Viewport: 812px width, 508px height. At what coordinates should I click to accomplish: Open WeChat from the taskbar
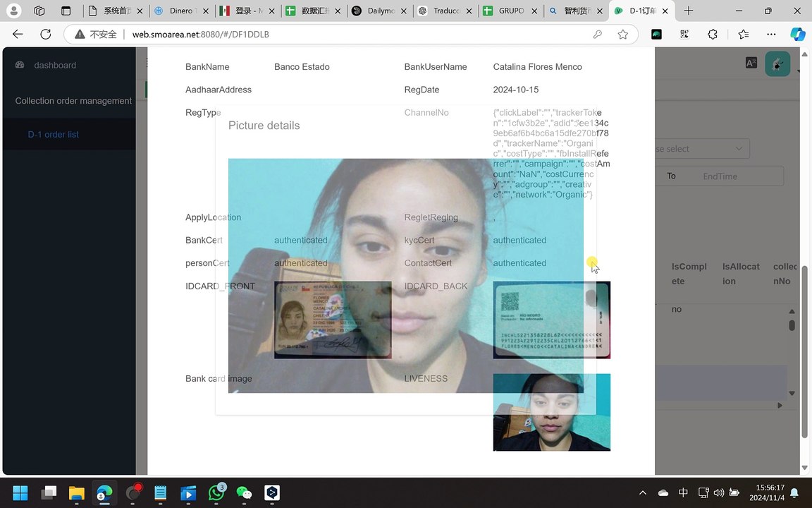coord(244,492)
